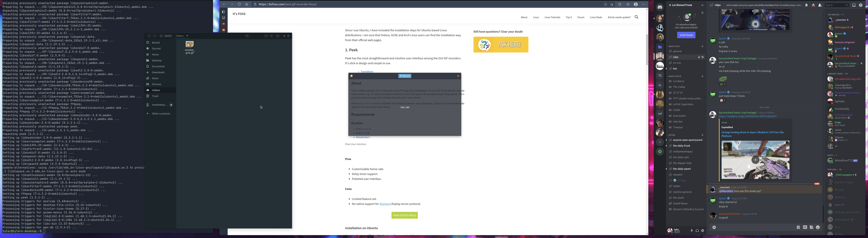Join Gorom's Melodica Concert voice channel
This screenshot has width=868, height=238.
point(686,209)
